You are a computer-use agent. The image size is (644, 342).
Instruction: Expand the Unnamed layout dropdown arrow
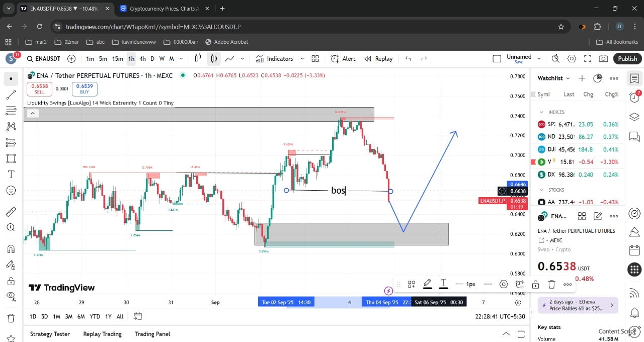coord(540,59)
